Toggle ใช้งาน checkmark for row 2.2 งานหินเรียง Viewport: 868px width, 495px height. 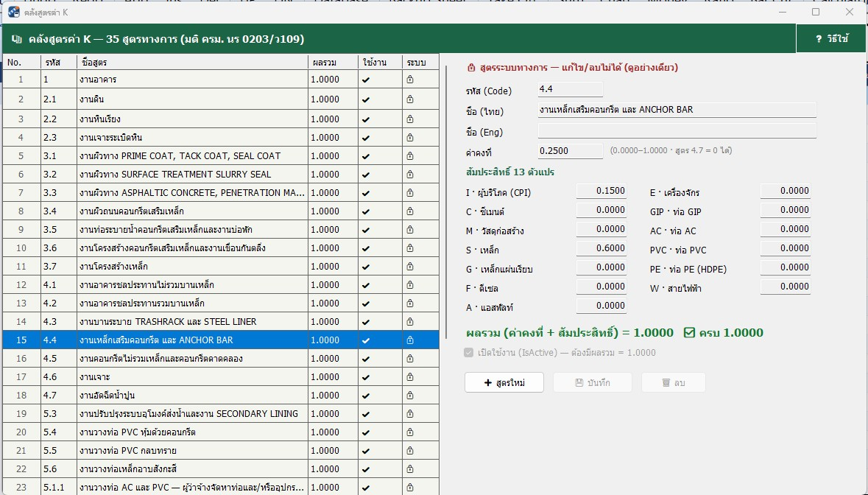pyautogui.click(x=366, y=119)
